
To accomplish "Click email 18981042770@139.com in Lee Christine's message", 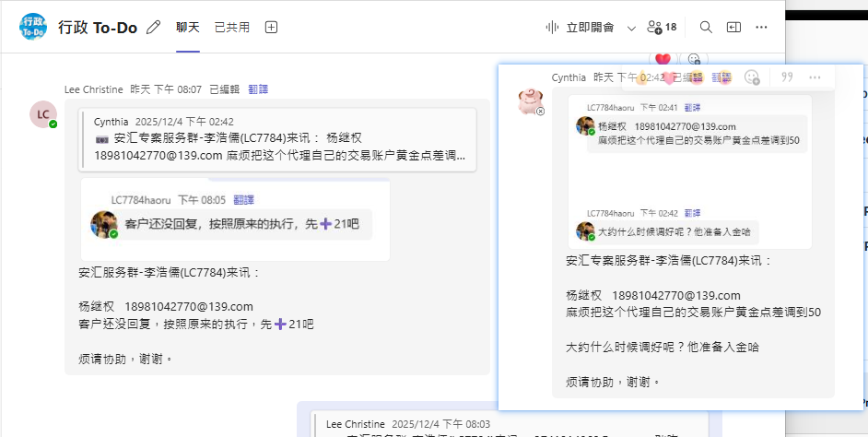I will tap(189, 306).
